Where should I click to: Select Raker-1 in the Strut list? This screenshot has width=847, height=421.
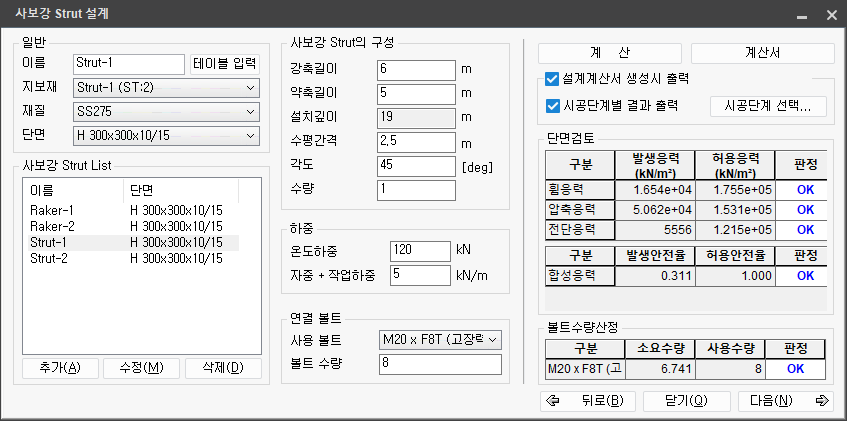pos(50,211)
